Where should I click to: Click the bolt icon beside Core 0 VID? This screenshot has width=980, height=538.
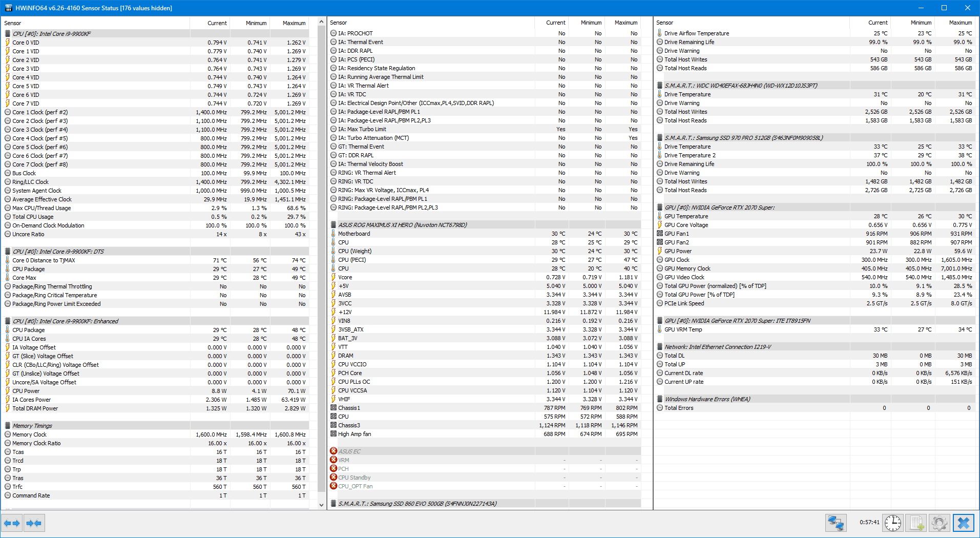[8, 43]
